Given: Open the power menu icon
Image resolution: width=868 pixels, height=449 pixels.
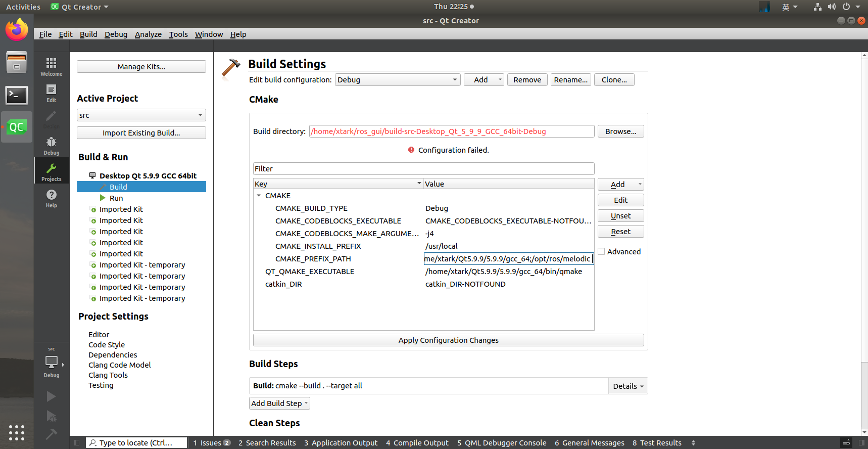Looking at the screenshot, I should click(x=846, y=7).
